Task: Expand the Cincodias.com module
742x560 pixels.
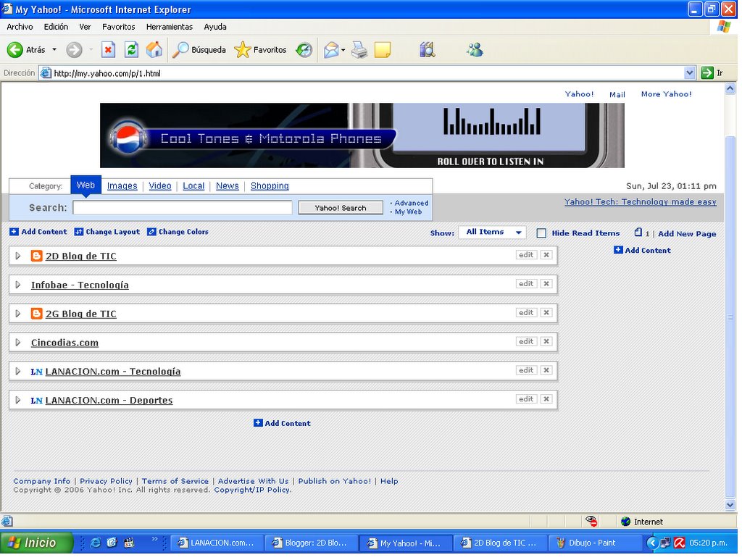Action: click(x=18, y=343)
